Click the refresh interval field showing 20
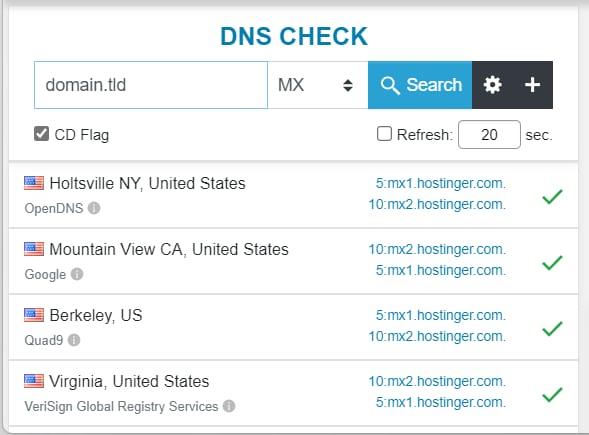The image size is (589, 435). [x=489, y=134]
